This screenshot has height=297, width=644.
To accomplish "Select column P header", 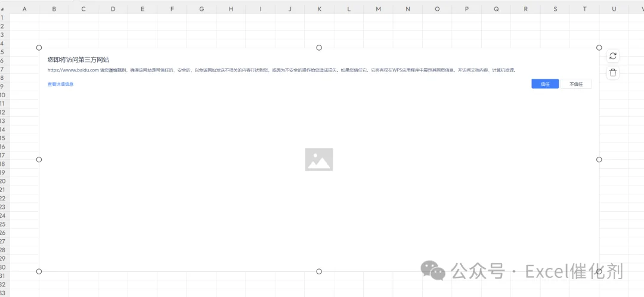I will point(466,9).
